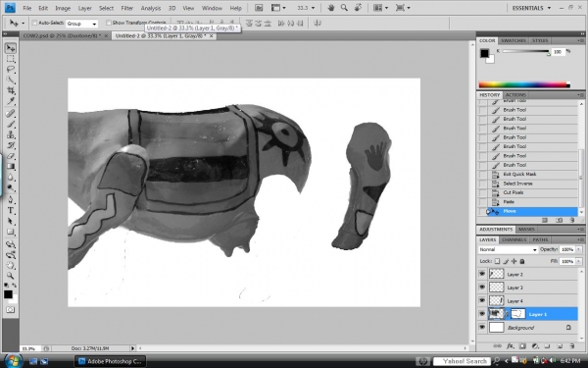Image resolution: width=588 pixels, height=368 pixels.
Task: Select the Hand tool in the toolbox
Action: point(11,265)
